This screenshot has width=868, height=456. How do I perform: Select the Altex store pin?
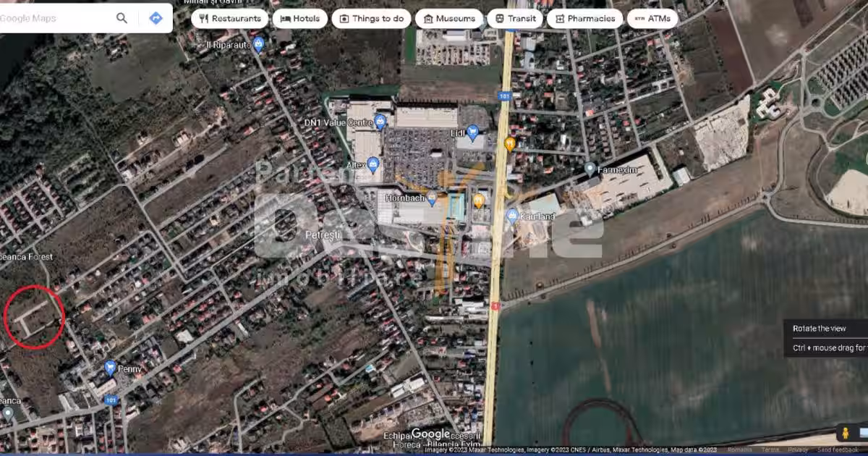click(x=373, y=164)
